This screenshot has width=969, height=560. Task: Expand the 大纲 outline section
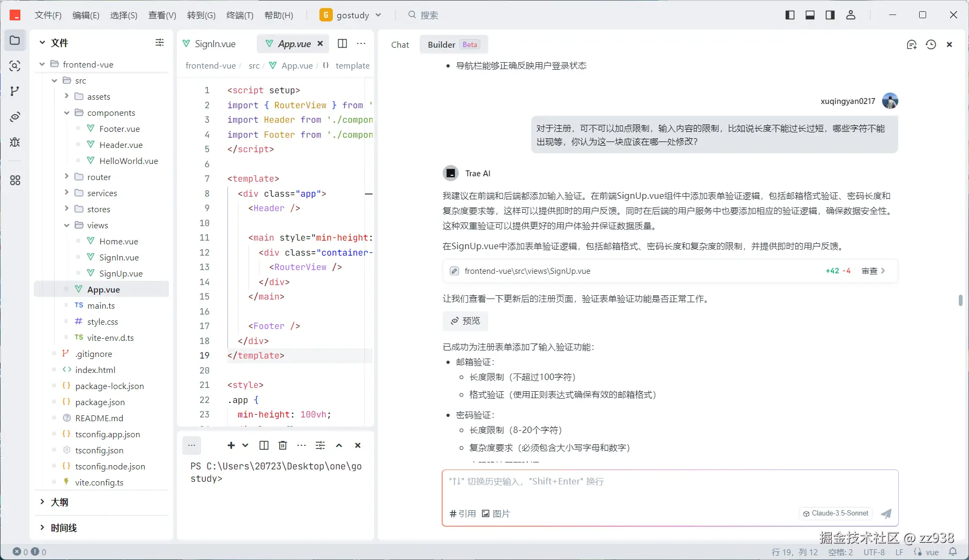click(x=42, y=502)
